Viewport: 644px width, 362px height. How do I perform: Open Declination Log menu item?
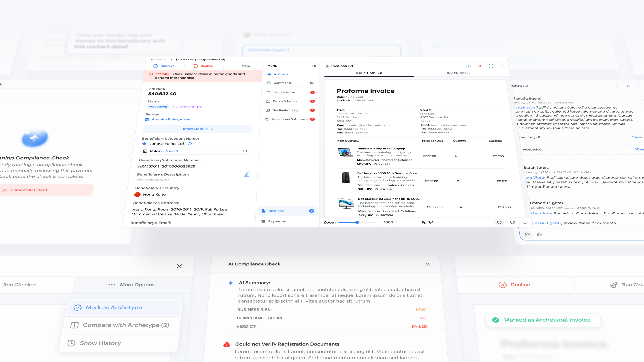290,110
